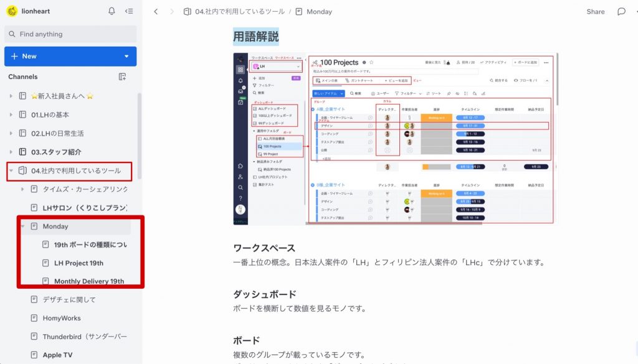Click page icon next to LH Project 19th
The height and width of the screenshot is (364, 638).
(45, 263)
